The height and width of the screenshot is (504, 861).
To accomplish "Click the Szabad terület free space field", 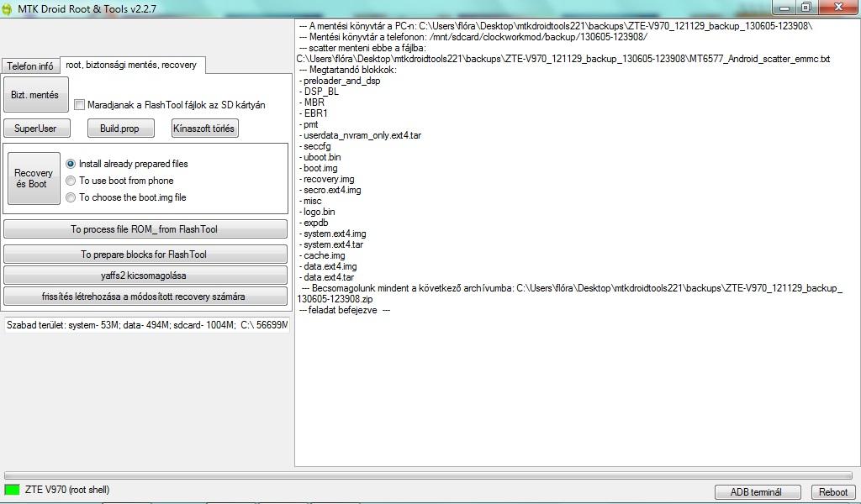I will pos(147,325).
